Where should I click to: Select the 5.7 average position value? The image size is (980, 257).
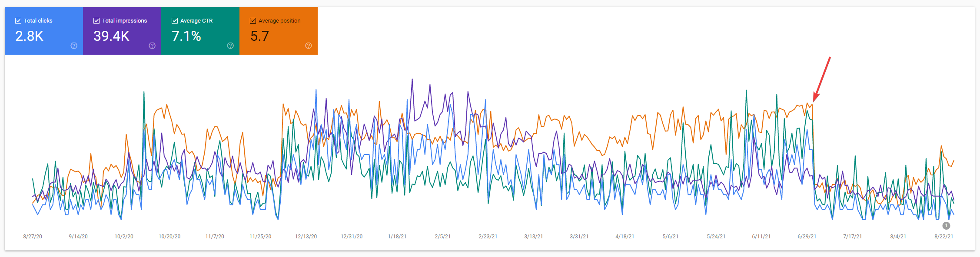[x=259, y=36]
